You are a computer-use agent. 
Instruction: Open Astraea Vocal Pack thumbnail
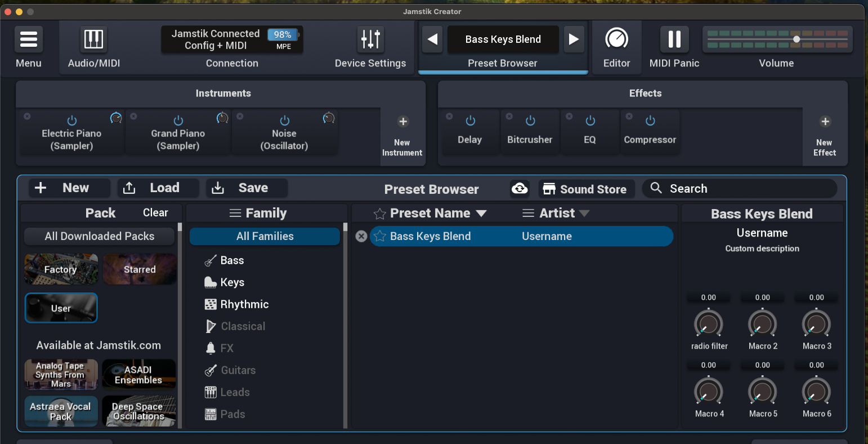point(61,411)
